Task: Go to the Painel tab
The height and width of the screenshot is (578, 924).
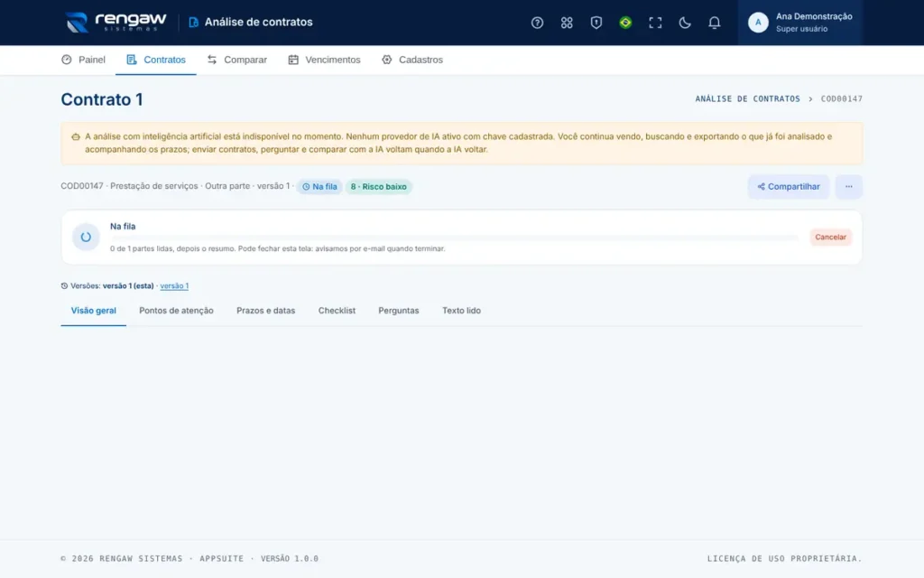Action: (x=83, y=60)
